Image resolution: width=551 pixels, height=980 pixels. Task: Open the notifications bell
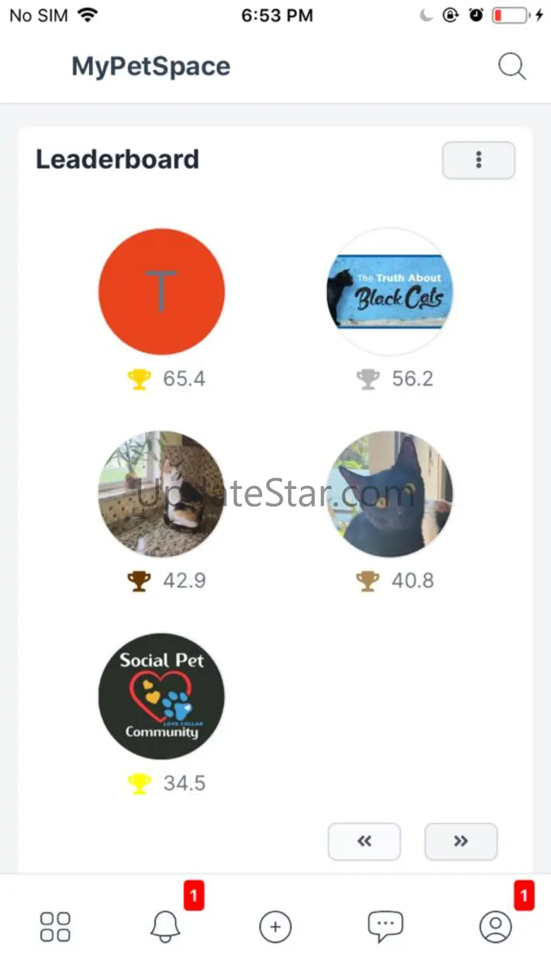click(165, 926)
